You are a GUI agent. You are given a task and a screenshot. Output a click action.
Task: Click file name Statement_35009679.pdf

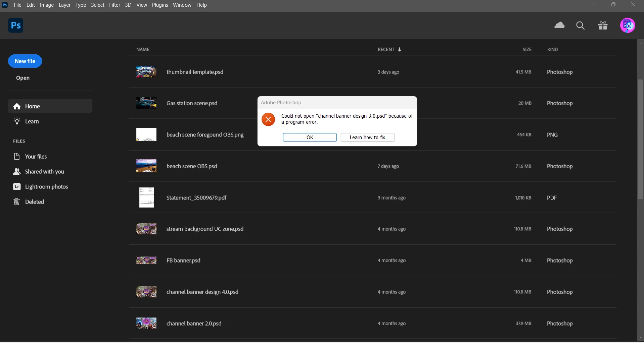point(196,198)
